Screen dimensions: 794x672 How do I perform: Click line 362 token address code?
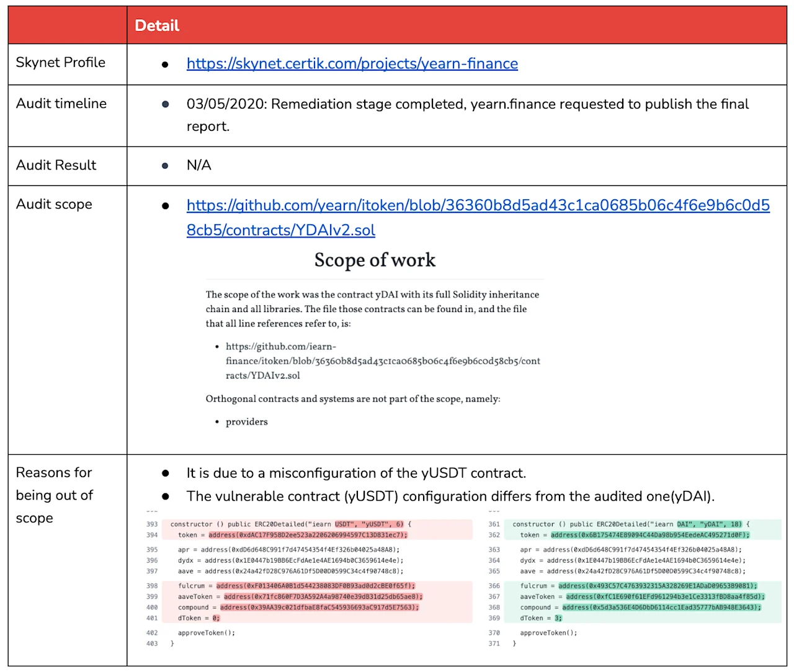[635, 535]
